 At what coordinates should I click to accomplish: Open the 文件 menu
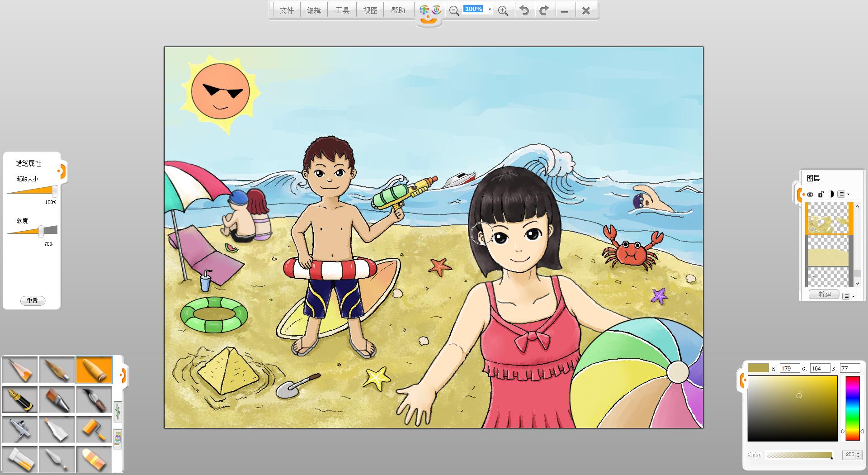(x=287, y=10)
